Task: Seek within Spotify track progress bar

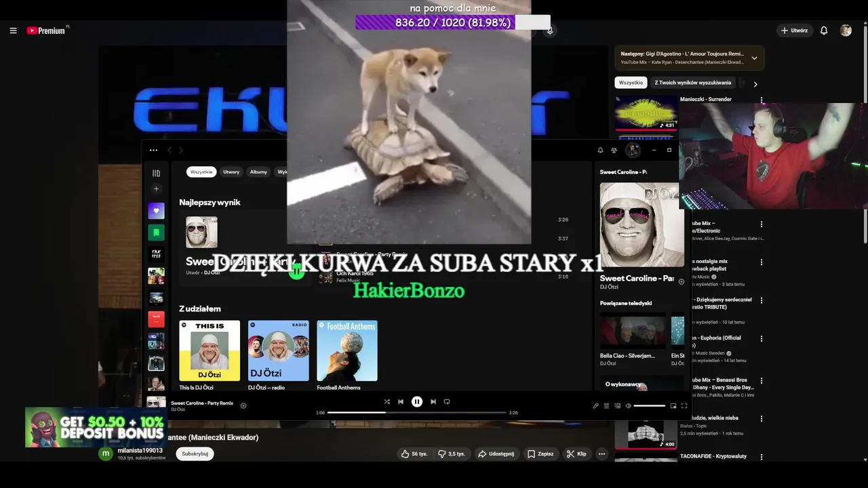Action: click(x=417, y=412)
